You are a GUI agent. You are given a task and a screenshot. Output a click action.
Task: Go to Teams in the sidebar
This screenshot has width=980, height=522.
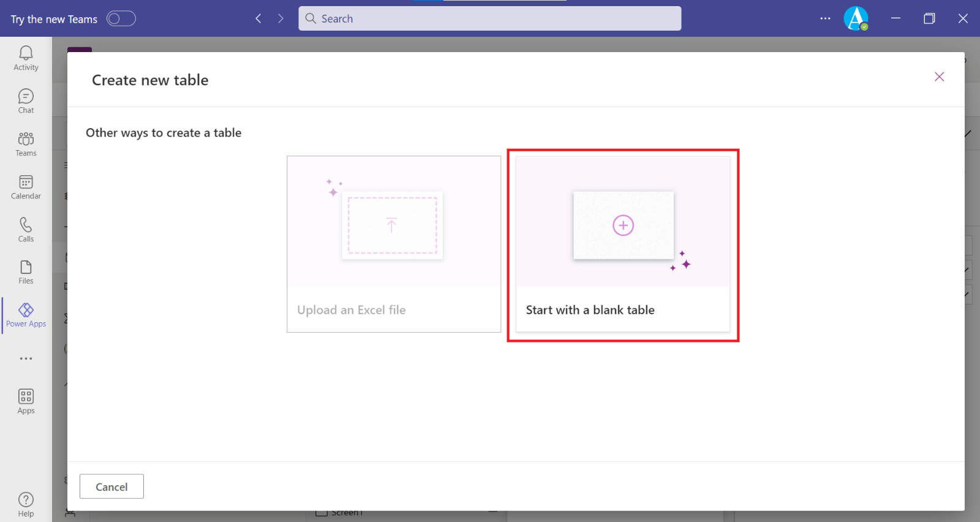(x=26, y=144)
